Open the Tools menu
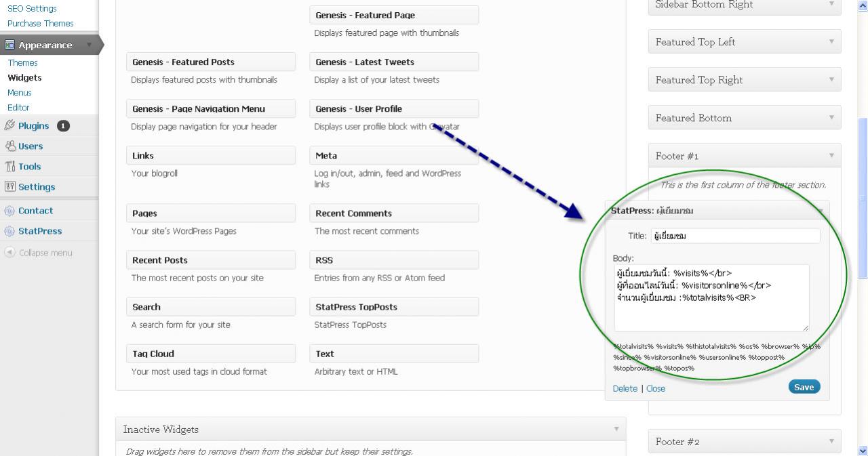868x456 pixels. [29, 166]
